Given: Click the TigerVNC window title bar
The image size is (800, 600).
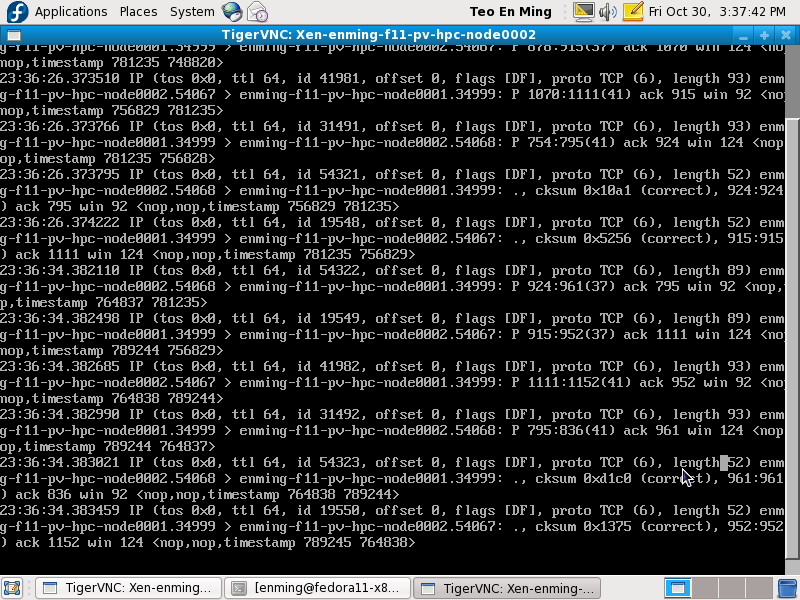Looking at the screenshot, I should 400,35.
